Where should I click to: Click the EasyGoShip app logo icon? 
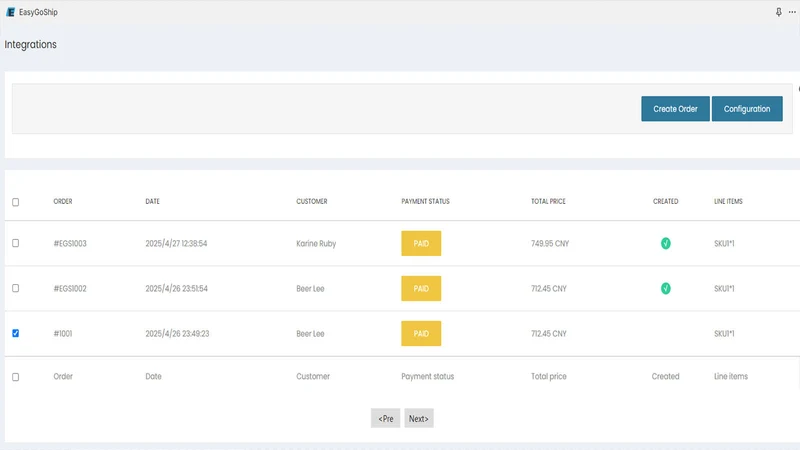coord(10,12)
